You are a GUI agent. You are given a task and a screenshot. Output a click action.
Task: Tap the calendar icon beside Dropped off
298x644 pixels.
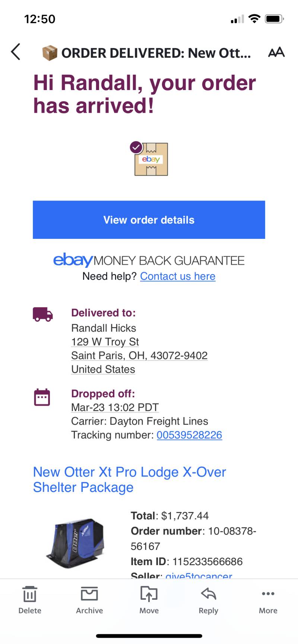(42, 397)
